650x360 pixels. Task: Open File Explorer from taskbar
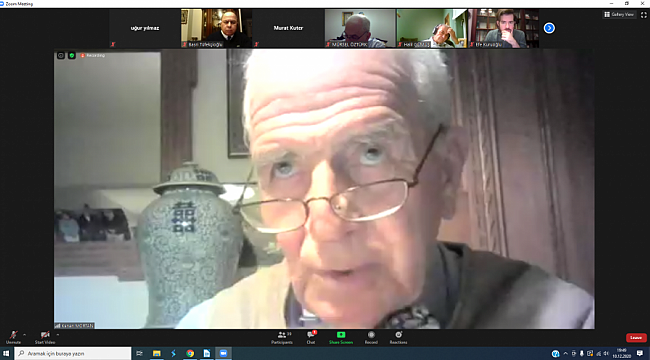click(x=157, y=353)
